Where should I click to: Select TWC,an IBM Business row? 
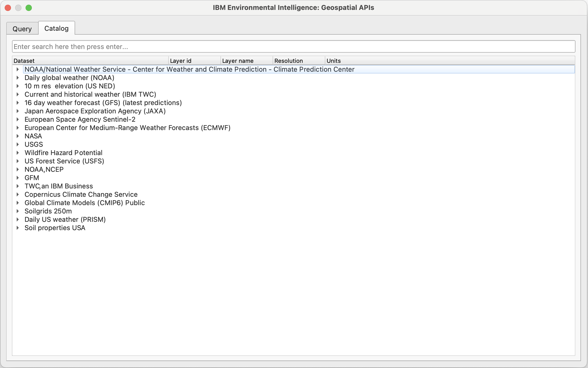click(x=59, y=186)
